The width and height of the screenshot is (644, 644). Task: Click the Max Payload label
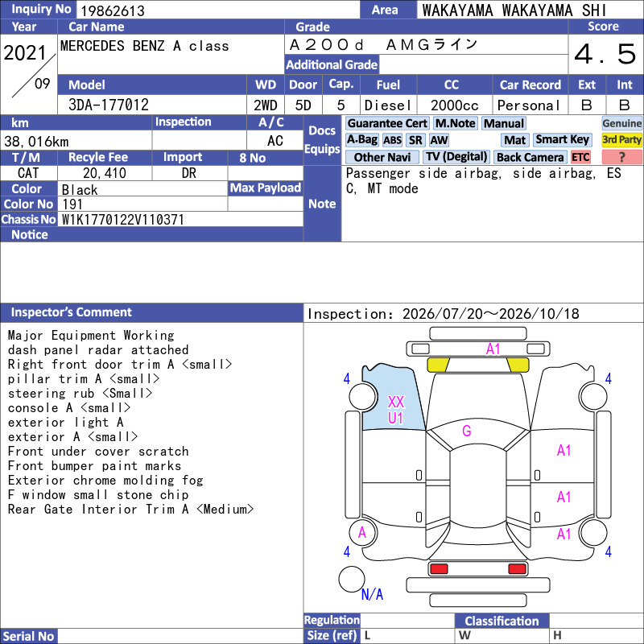point(266,188)
